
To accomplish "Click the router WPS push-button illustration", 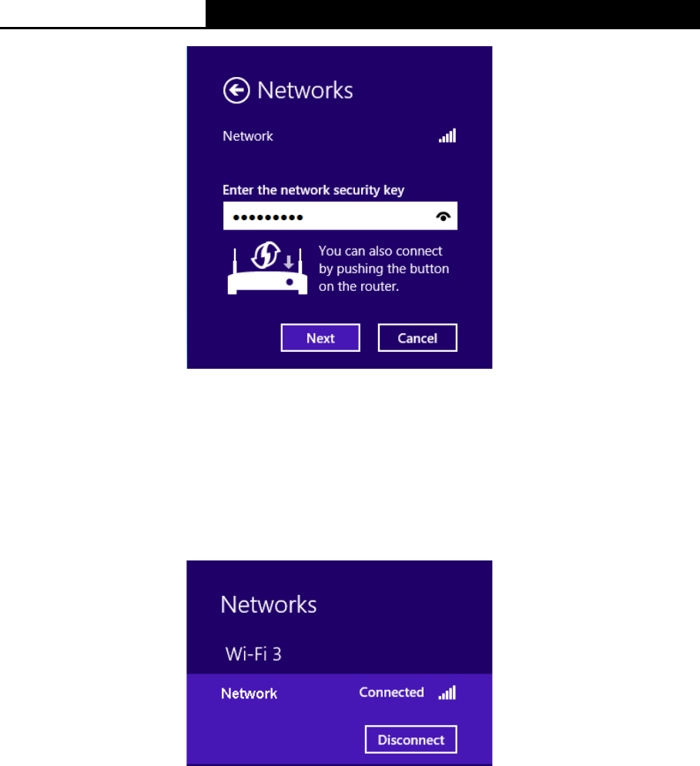I will [267, 268].
